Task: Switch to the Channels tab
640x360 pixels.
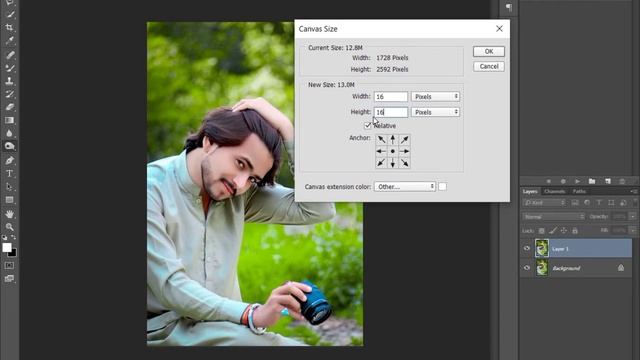Action: pyautogui.click(x=554, y=191)
